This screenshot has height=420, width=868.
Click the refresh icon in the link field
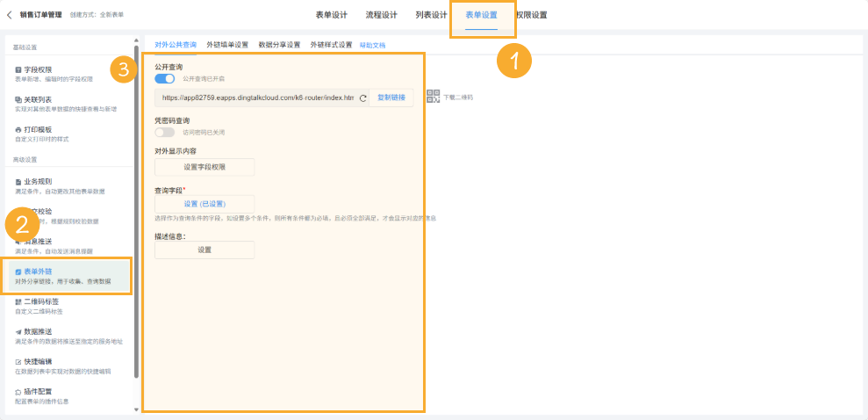coord(363,98)
